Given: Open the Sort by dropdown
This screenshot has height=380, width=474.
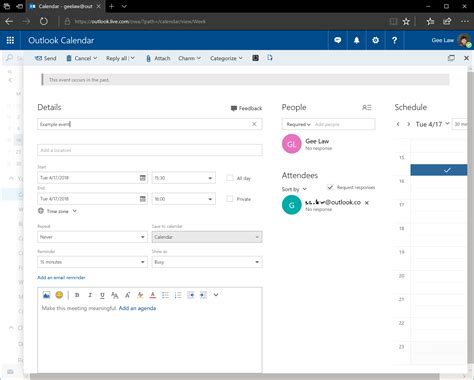Looking at the screenshot, I should point(294,189).
